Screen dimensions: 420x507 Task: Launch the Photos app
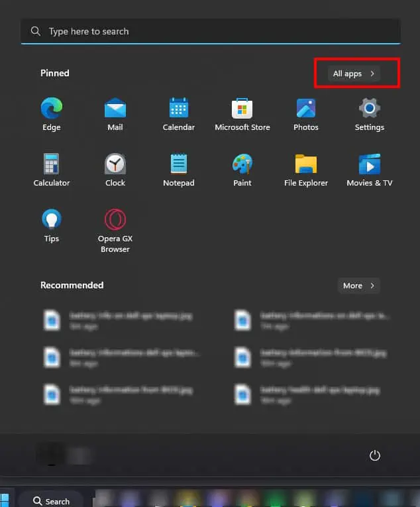[306, 114]
